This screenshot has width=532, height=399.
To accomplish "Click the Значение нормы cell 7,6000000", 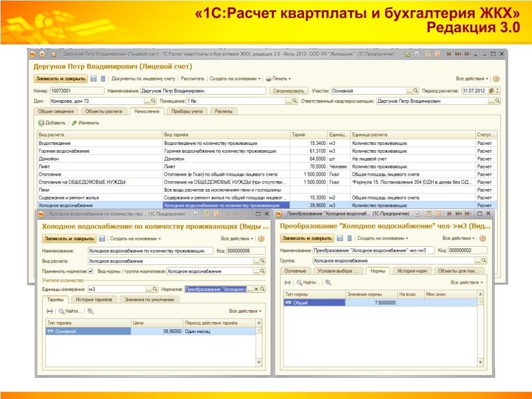I will 371,303.
